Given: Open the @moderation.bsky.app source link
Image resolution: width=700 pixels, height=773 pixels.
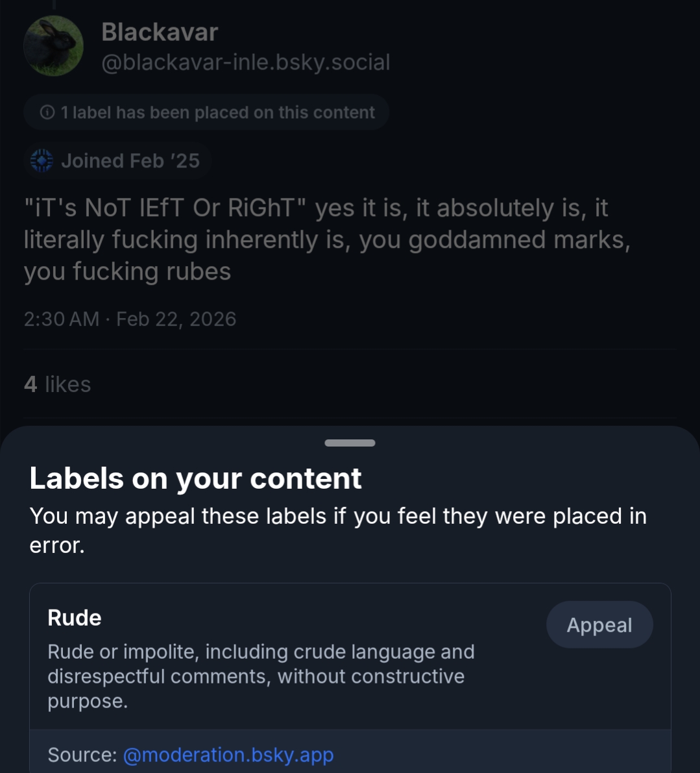Looking at the screenshot, I should click(x=228, y=755).
